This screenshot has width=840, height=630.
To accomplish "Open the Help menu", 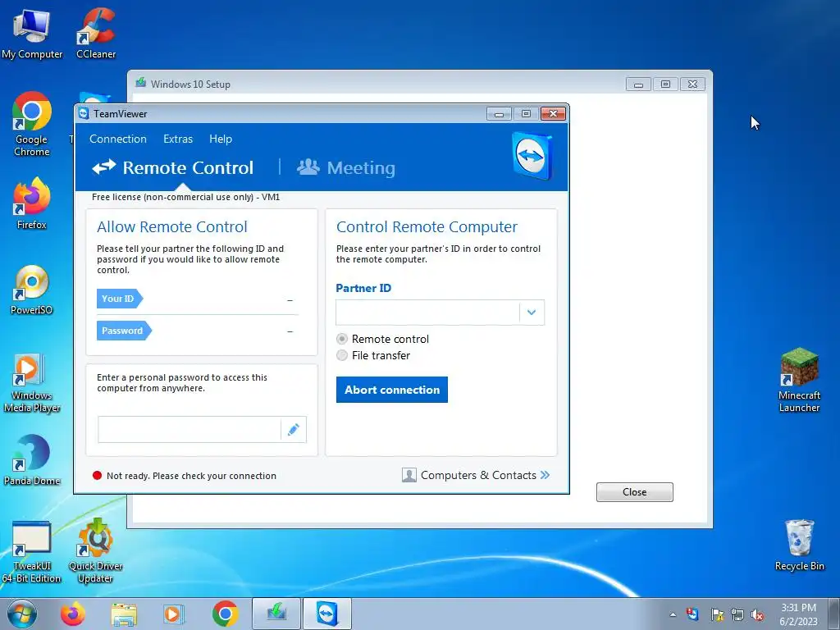I will pyautogui.click(x=221, y=139).
